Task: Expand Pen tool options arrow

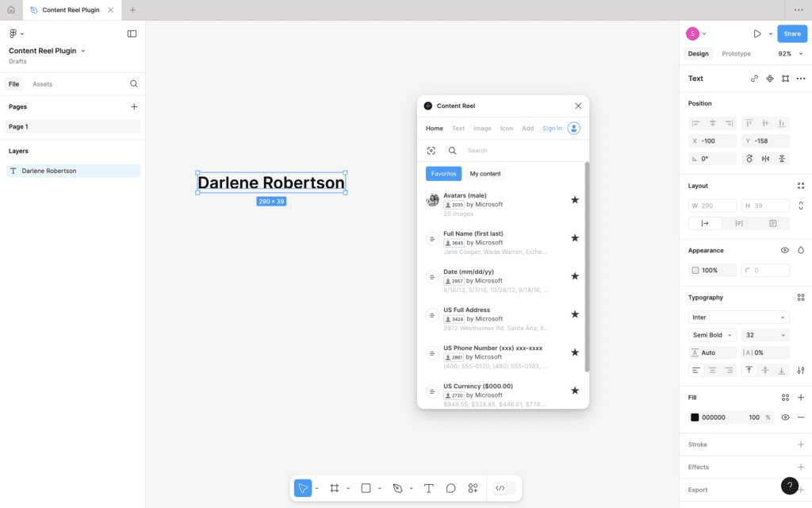Action: click(412, 488)
